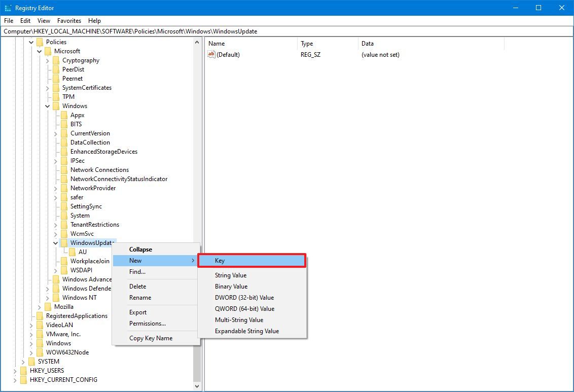
Task: Expand the CurrentVersion tree node
Action: coord(55,133)
